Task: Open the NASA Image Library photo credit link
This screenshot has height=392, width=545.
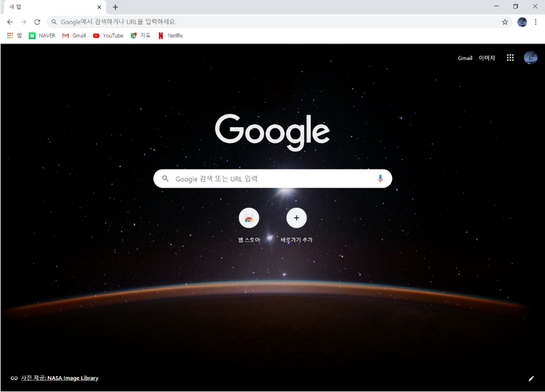Action: pos(59,378)
